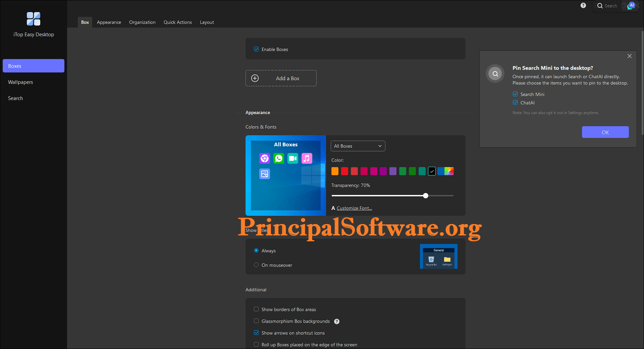Image resolution: width=644 pixels, height=349 pixels.
Task: Click the music note icon in the preview
Action: [x=307, y=158]
